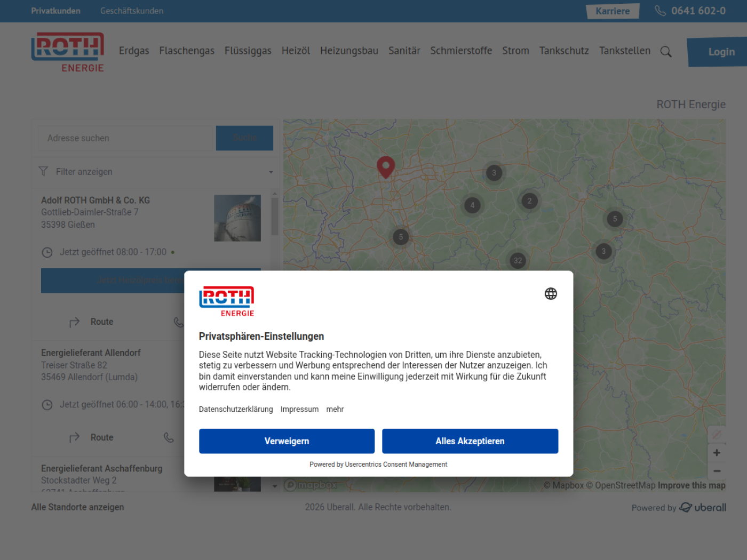This screenshot has height=560, width=747.
Task: Click the Karriere button
Action: (613, 11)
